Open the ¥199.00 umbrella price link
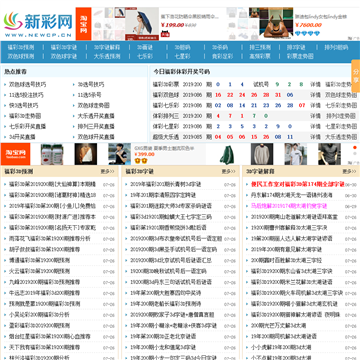The image size is (360, 360). click(172, 25)
